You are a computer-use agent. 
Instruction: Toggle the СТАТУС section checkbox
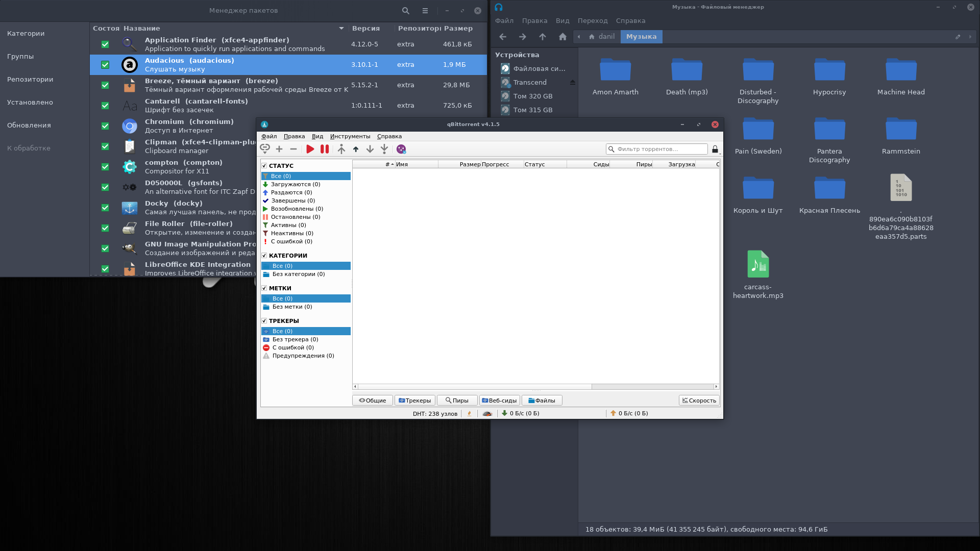264,166
